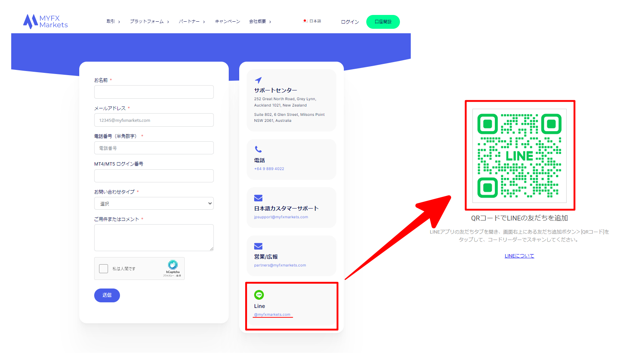Image resolution: width=641 pixels, height=364 pixels.
Task: Click the 営業/広報 heading
Action: pos(266,257)
